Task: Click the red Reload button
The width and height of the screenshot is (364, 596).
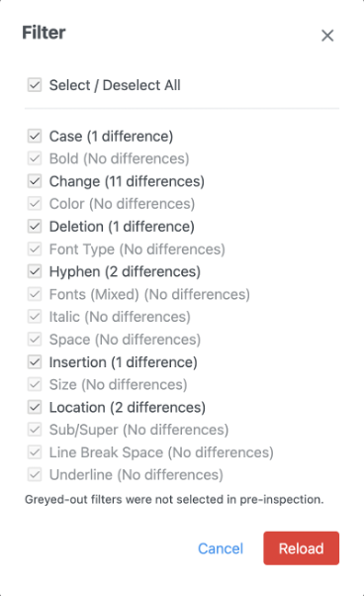Action: (x=302, y=548)
